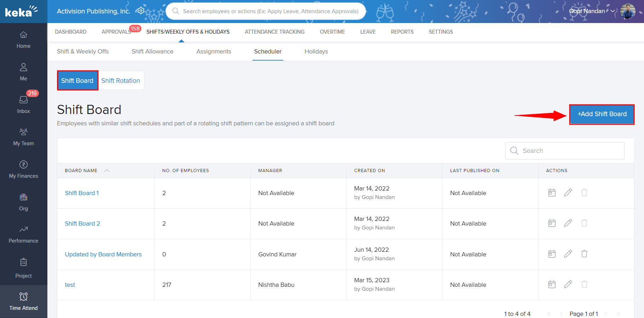Click the Add Shift Board button

coord(602,114)
